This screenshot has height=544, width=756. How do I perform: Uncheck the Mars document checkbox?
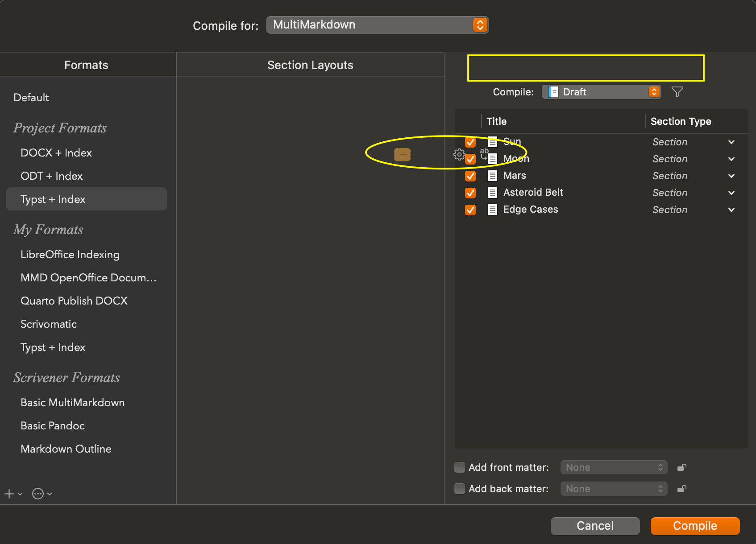pyautogui.click(x=470, y=176)
